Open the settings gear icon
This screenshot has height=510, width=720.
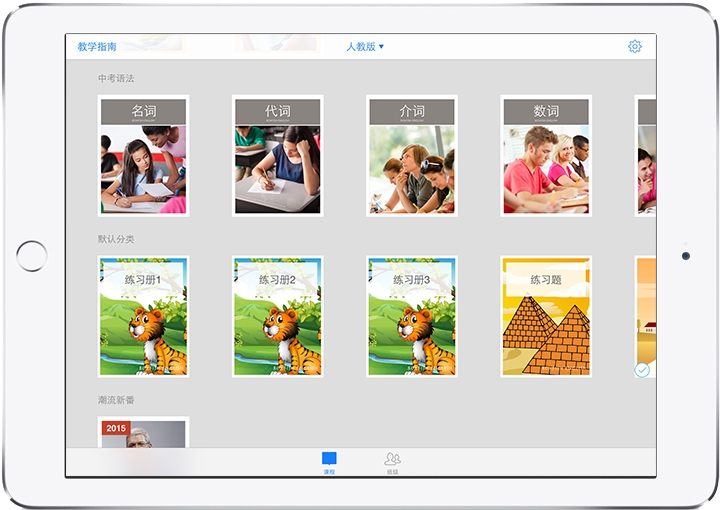click(635, 46)
